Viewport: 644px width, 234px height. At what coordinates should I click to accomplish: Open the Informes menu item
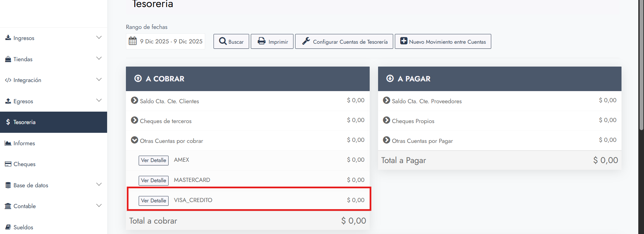point(24,143)
